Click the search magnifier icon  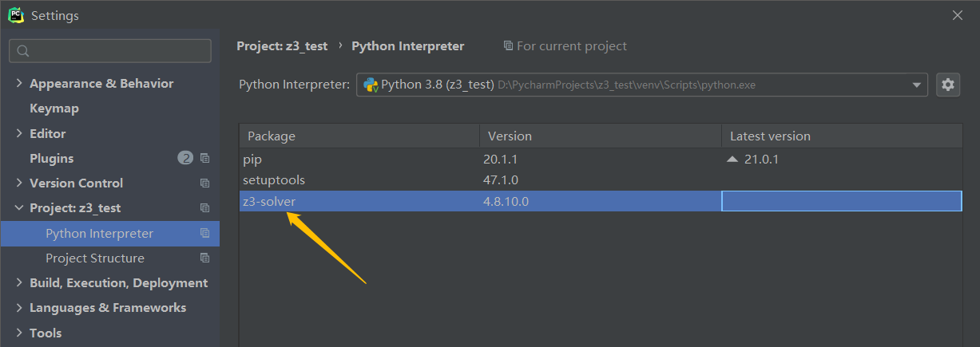[x=23, y=51]
